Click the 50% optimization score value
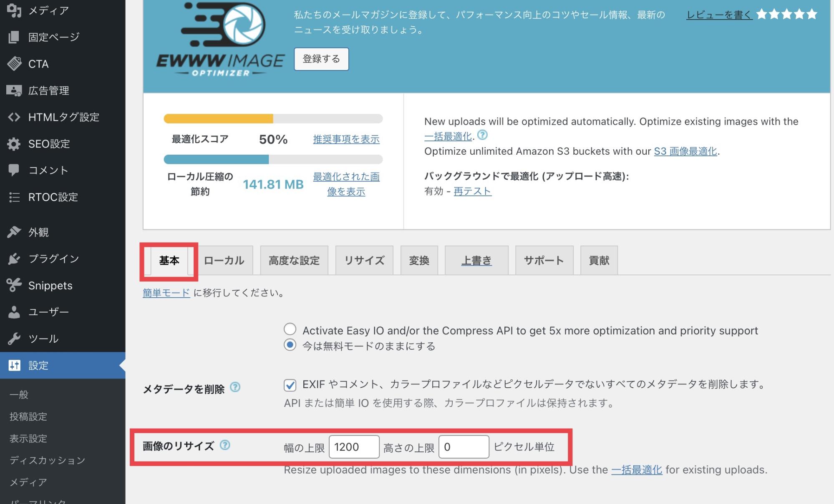 [x=273, y=139]
